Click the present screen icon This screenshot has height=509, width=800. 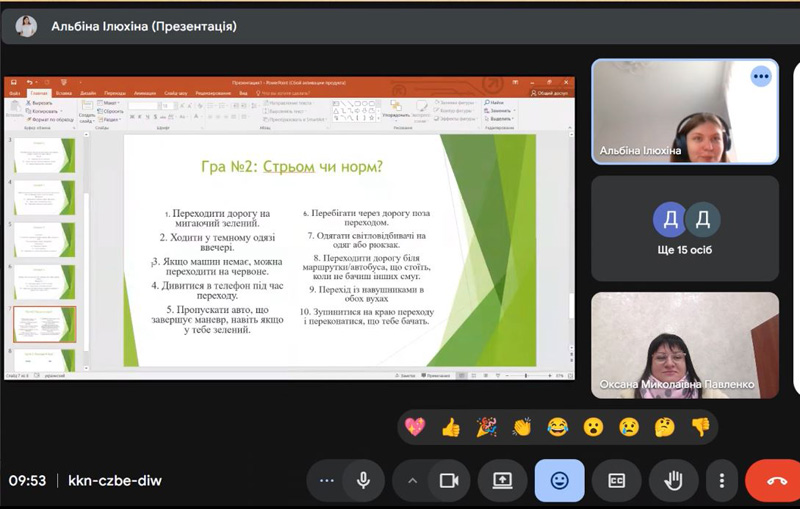coord(502,481)
